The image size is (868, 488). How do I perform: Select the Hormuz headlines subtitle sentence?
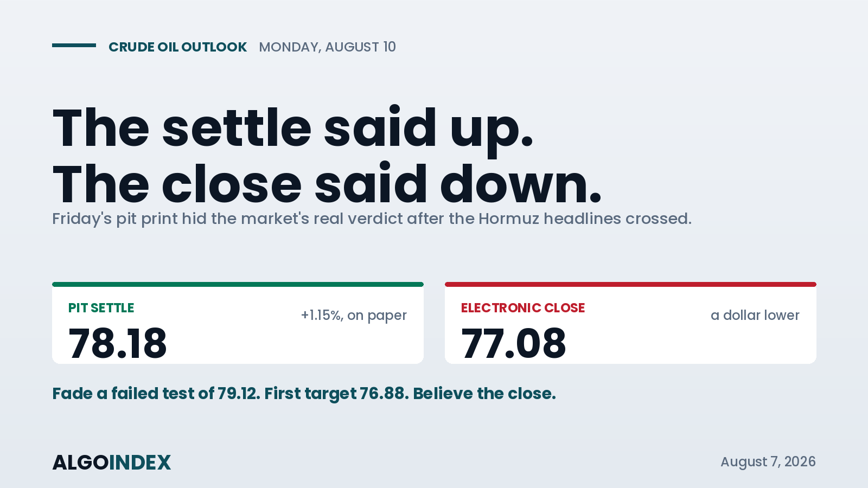(x=372, y=219)
